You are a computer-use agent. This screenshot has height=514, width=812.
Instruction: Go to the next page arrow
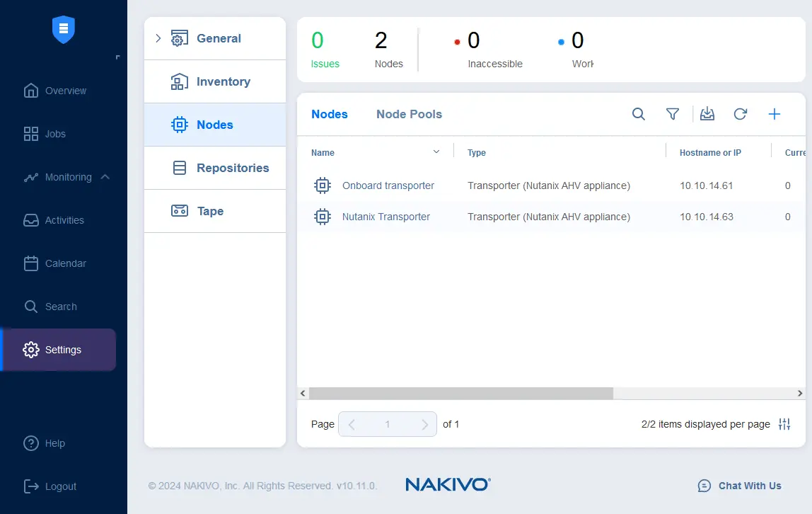pos(424,425)
